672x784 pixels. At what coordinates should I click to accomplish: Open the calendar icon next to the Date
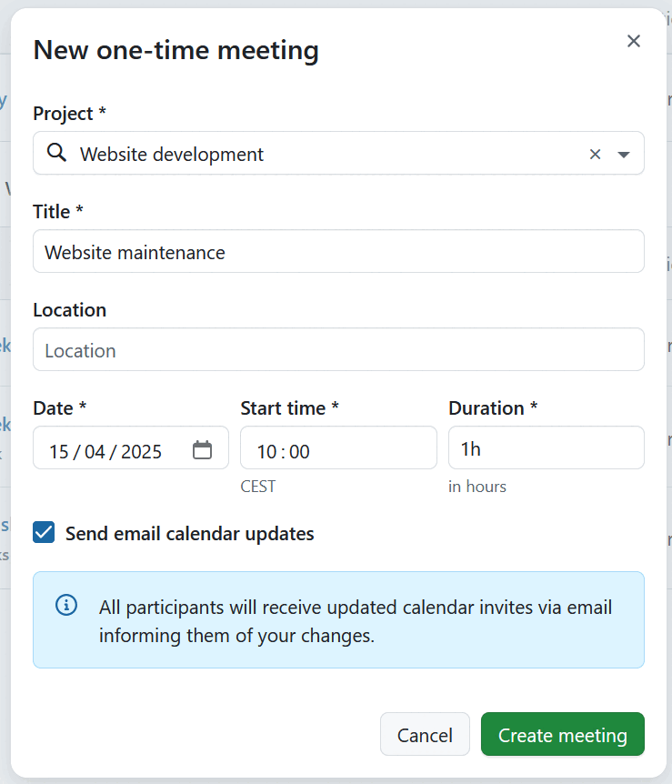point(202,447)
